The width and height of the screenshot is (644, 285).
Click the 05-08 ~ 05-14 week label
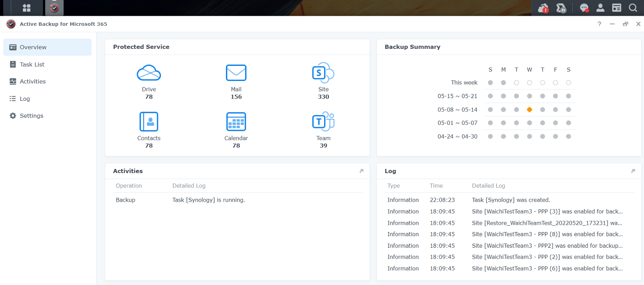(x=458, y=110)
